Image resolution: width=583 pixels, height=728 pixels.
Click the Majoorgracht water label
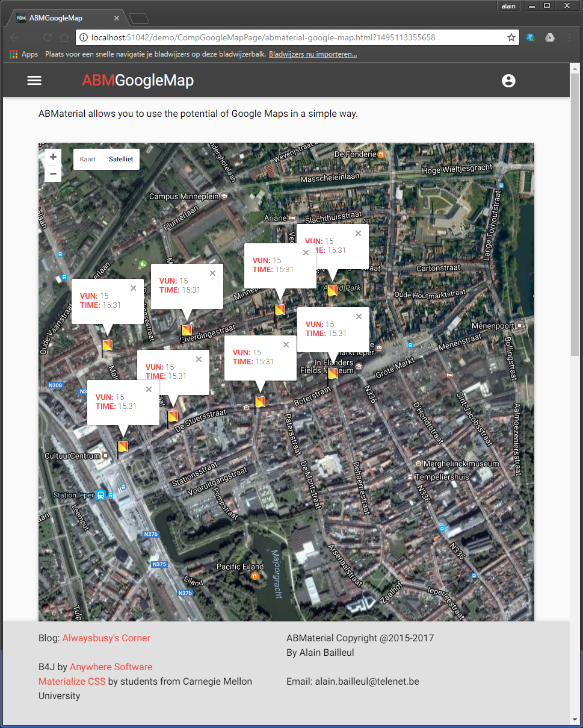coord(276,574)
